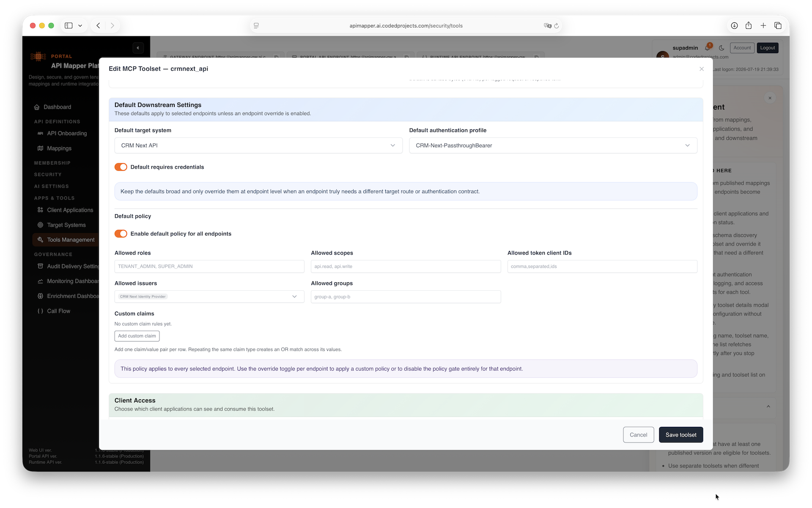Click the Allowed scopes input field
This screenshot has width=812, height=508.
click(x=406, y=266)
